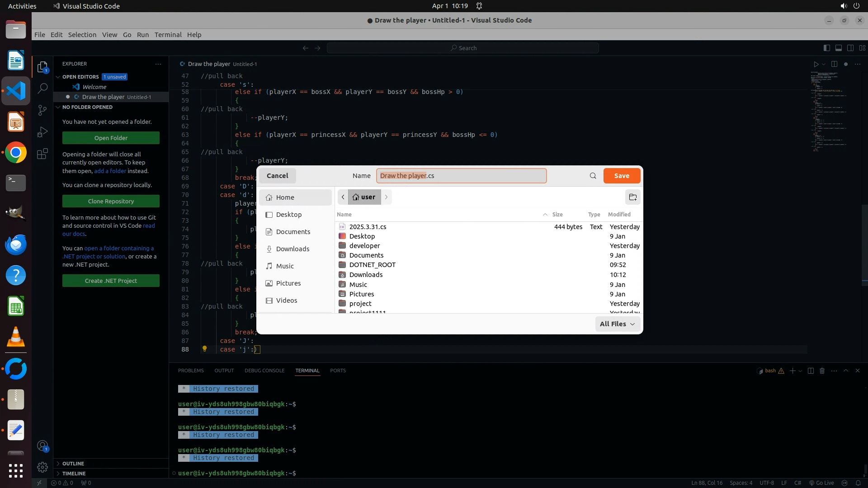Open the All Files filter dropdown

click(x=618, y=324)
